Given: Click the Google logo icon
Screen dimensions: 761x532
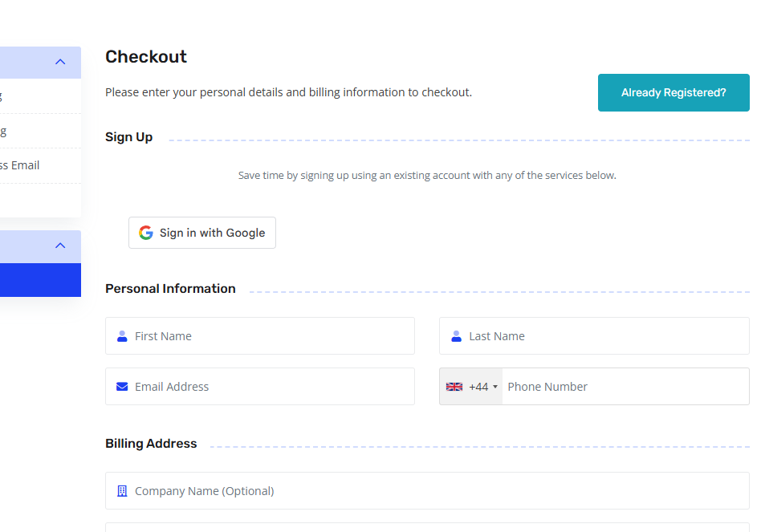Looking at the screenshot, I should tap(145, 233).
